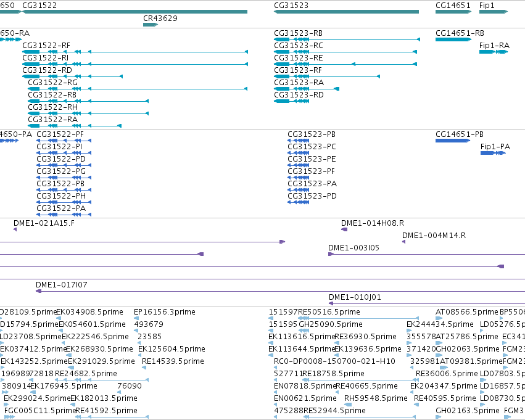Screen dimensions: 525x420
Task: Select transcript CG31523-RE
Action: click(x=345, y=64)
